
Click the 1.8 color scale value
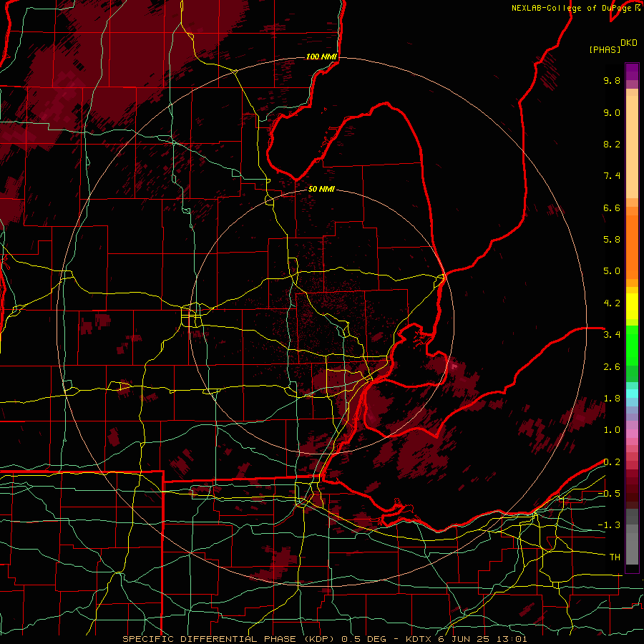tap(612, 399)
